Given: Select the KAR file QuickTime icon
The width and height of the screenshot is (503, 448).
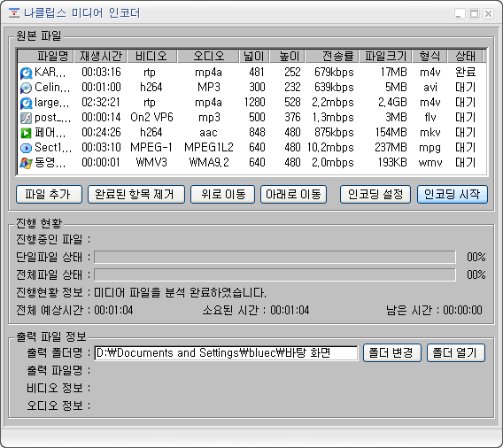Looking at the screenshot, I should [x=26, y=73].
